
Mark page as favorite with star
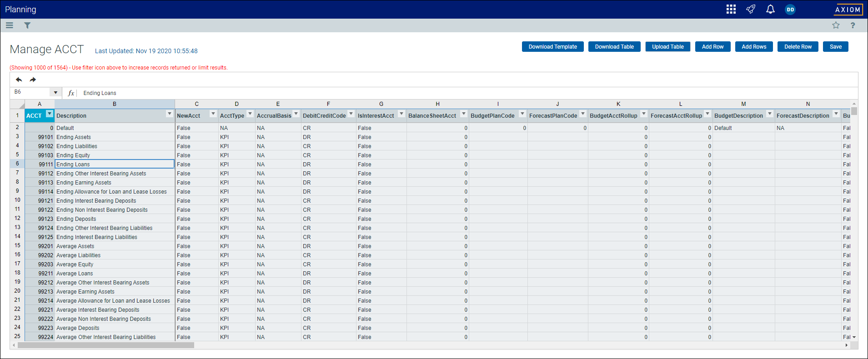click(836, 25)
